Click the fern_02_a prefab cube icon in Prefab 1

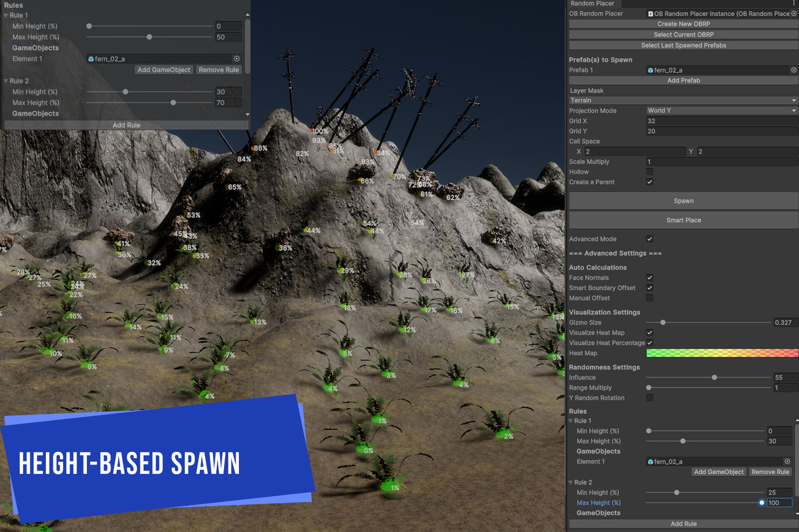[x=651, y=70]
